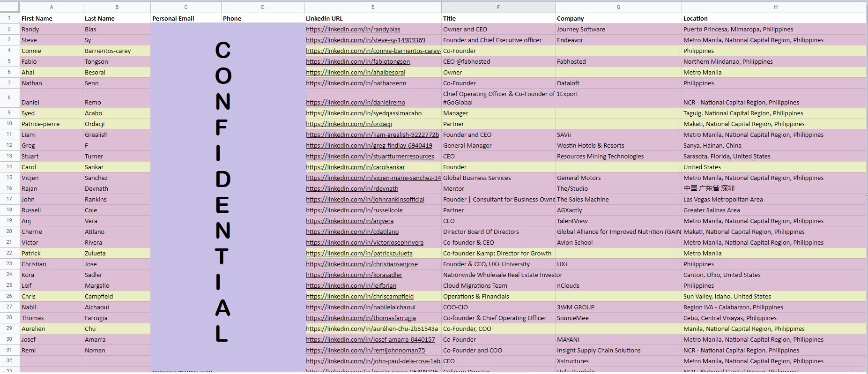Click the "Company" header cell
The width and height of the screenshot is (868, 374).
(618, 18)
